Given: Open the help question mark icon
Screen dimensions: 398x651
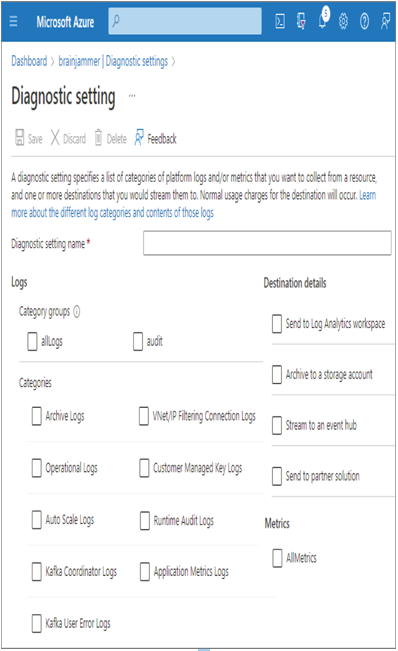Looking at the screenshot, I should click(364, 21).
